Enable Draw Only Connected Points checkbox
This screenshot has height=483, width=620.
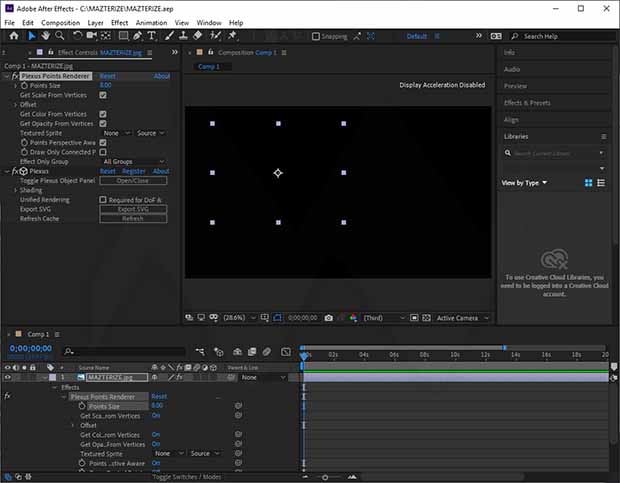click(x=103, y=152)
